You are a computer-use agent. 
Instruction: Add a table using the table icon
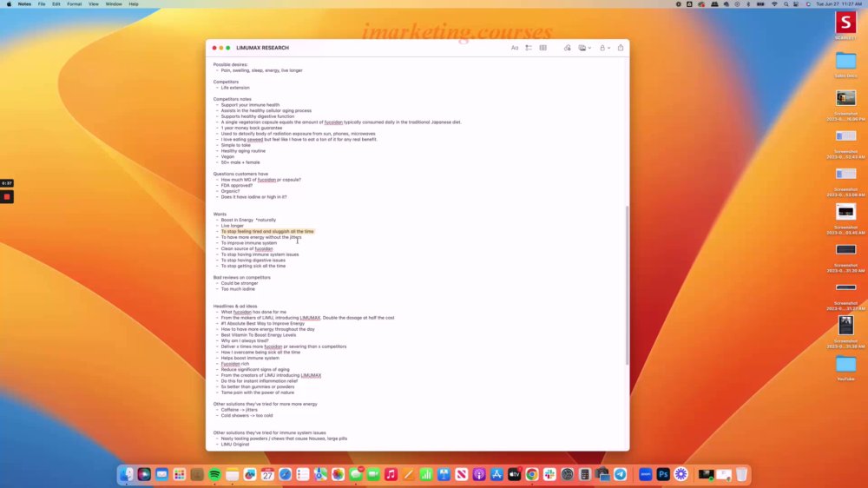tap(543, 48)
